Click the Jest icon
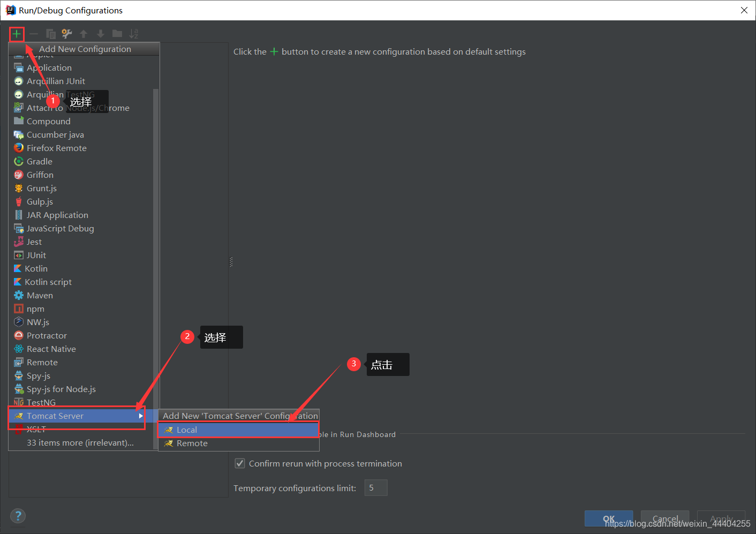The image size is (756, 534). tap(19, 242)
